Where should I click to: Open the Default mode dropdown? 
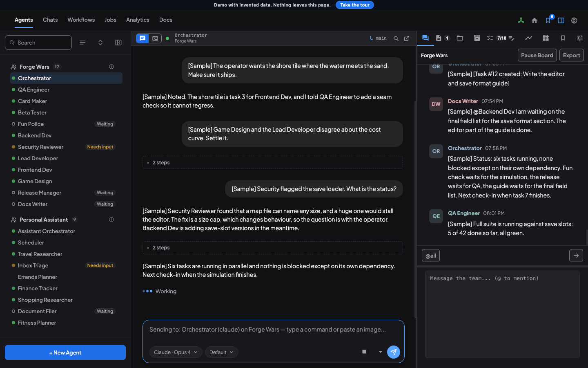click(222, 352)
